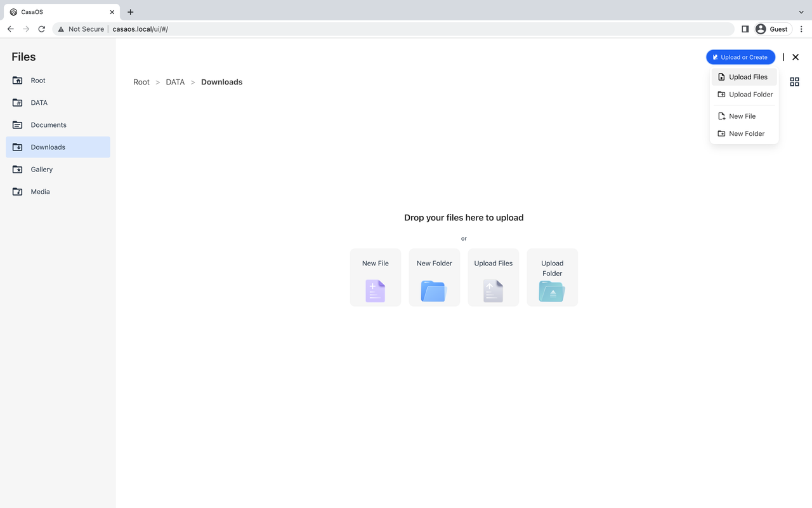Viewport: 812px width, 508px height.
Task: Switch to grid view layout
Action: (794, 81)
